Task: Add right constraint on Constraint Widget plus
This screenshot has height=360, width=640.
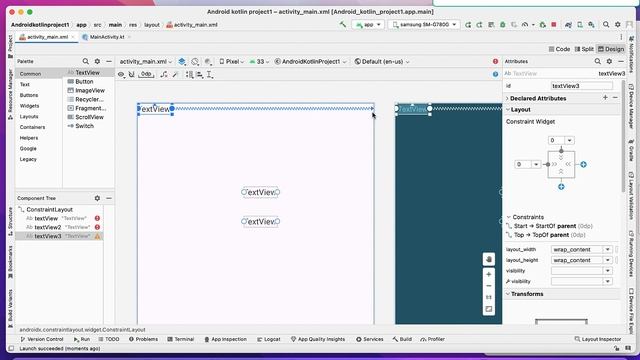Action: point(583,164)
